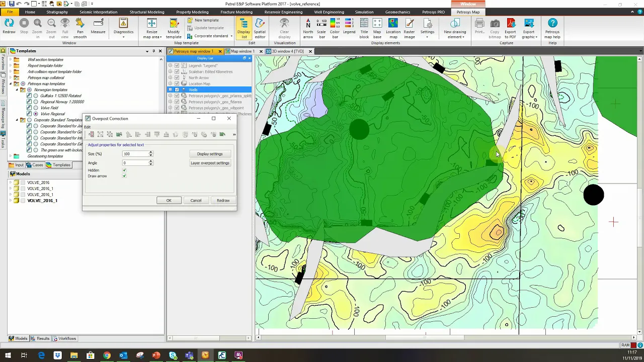
Task: Open Layer overpost settings
Action: 210,163
